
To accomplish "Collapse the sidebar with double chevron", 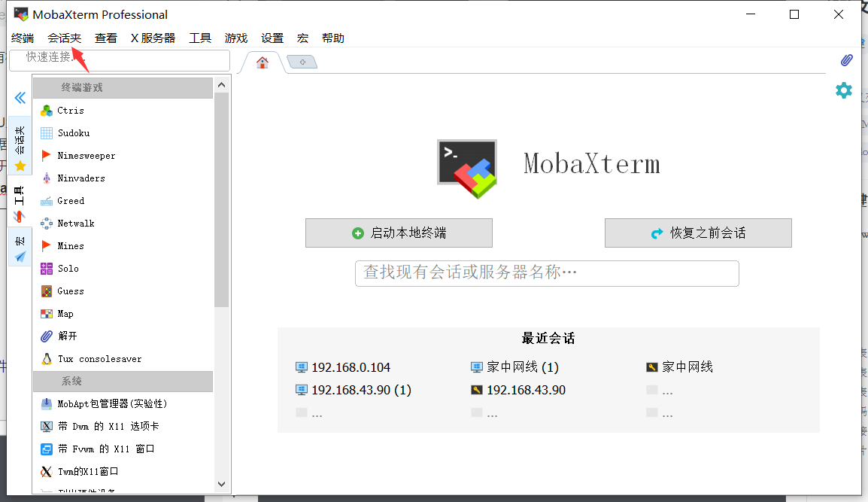I will [x=20, y=98].
